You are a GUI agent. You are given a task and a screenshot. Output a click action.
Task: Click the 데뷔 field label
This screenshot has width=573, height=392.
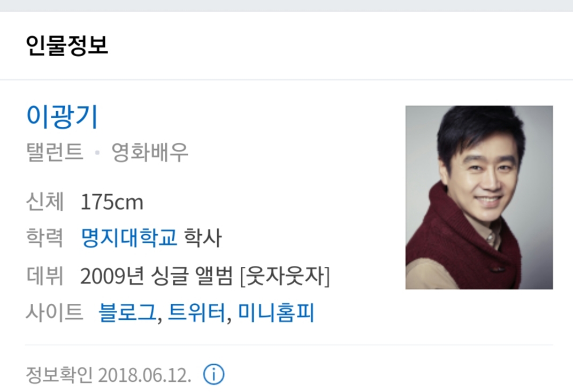(45, 276)
